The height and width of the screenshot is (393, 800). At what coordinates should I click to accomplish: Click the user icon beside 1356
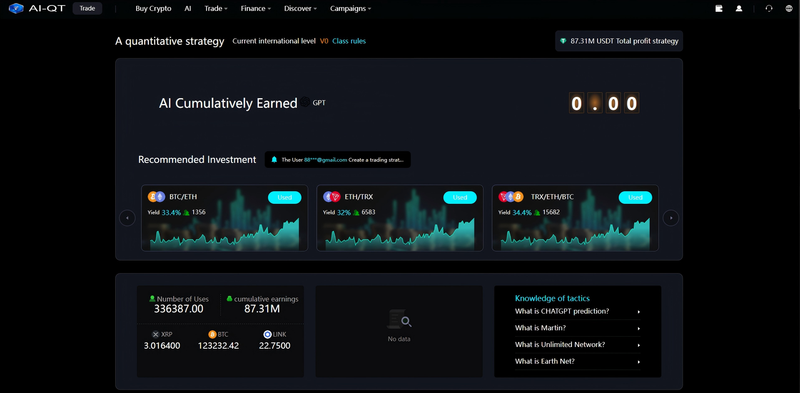187,212
